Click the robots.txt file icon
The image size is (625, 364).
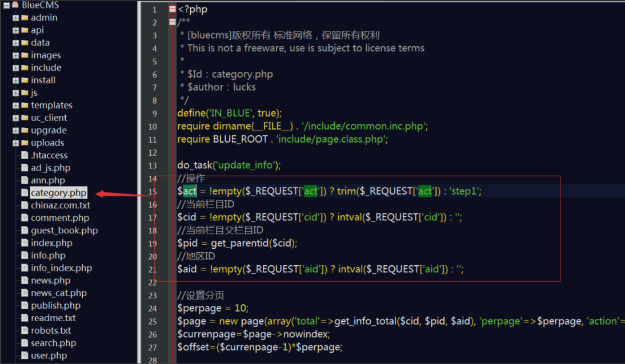(x=25, y=330)
